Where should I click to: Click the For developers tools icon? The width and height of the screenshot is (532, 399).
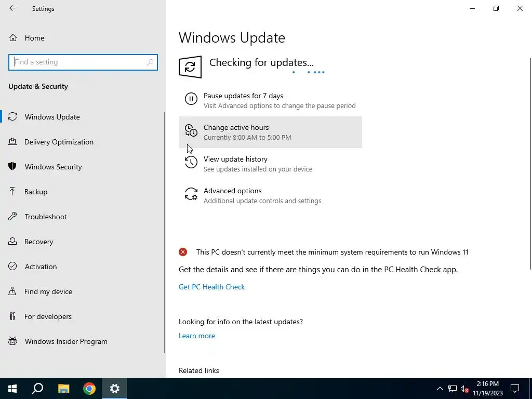[12, 316]
